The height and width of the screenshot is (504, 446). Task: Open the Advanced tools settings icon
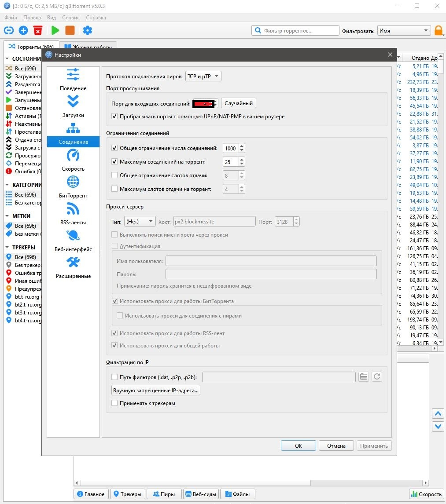[x=73, y=263]
